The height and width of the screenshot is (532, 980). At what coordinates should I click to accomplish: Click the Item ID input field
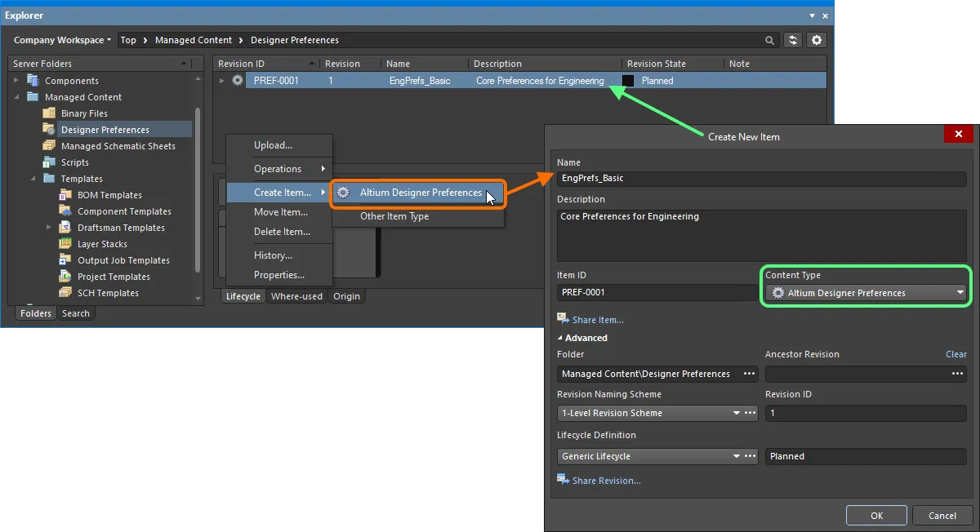(657, 292)
